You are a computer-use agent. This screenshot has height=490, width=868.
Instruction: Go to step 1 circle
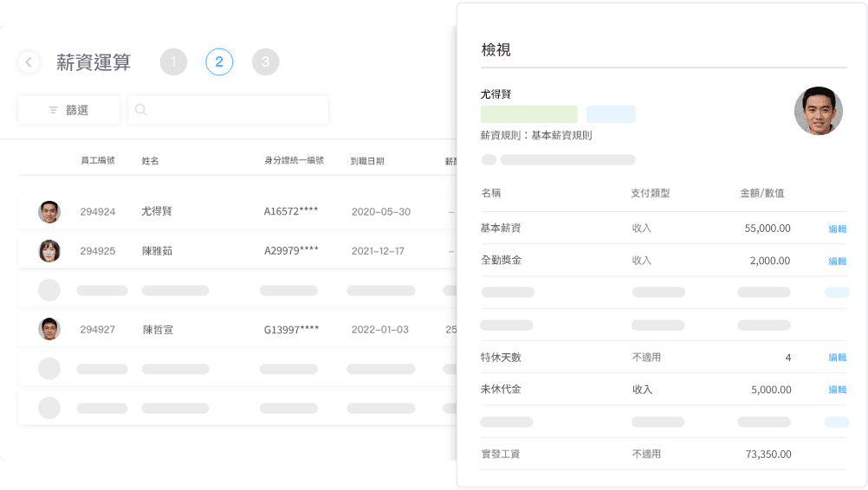(x=173, y=62)
